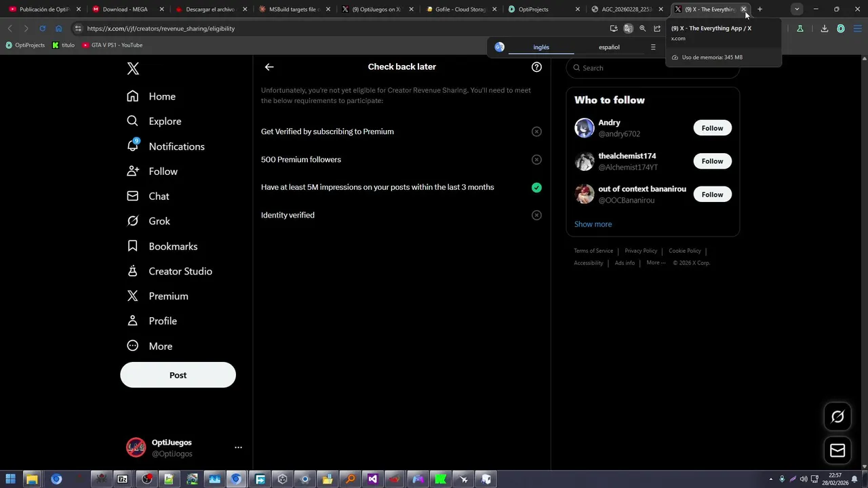Open a new browser tab
The height and width of the screenshot is (488, 868).
point(759,9)
